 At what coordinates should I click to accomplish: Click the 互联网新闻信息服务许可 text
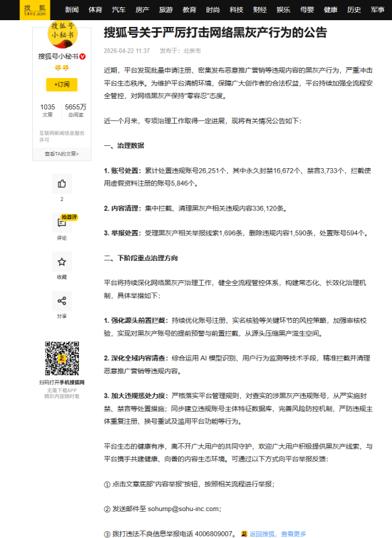click(x=62, y=137)
